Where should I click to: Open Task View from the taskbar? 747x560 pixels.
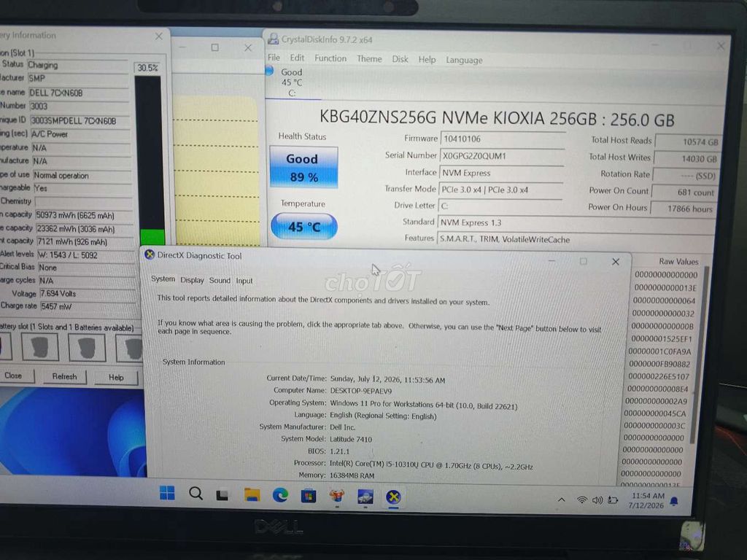222,495
